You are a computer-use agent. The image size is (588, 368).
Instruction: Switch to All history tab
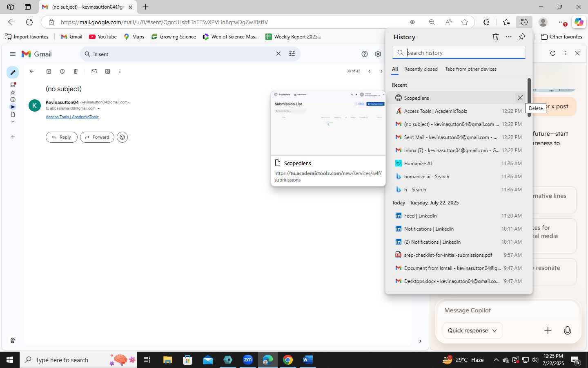pos(395,69)
